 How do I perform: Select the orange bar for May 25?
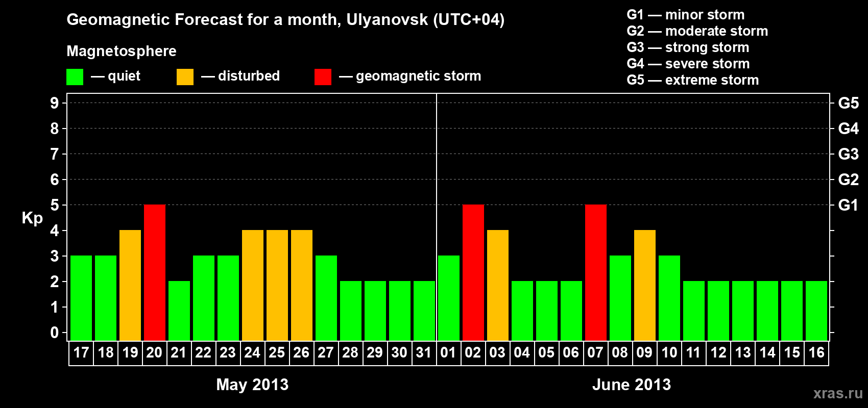coord(277,285)
